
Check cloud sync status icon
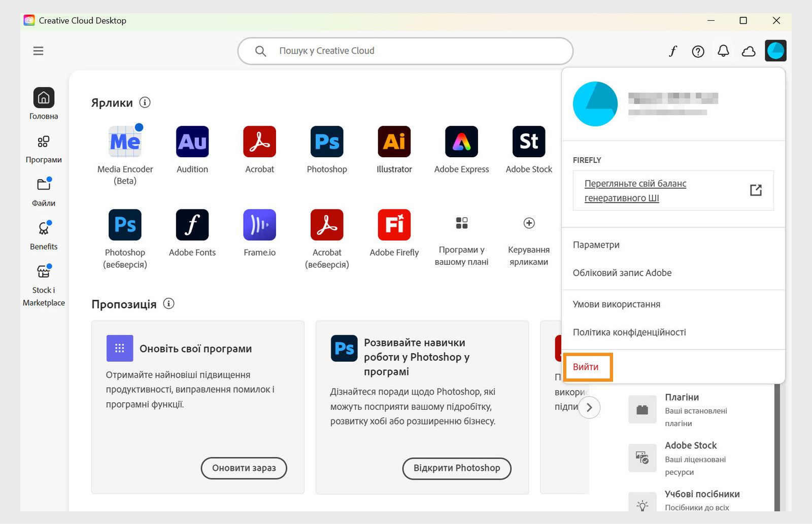(749, 51)
